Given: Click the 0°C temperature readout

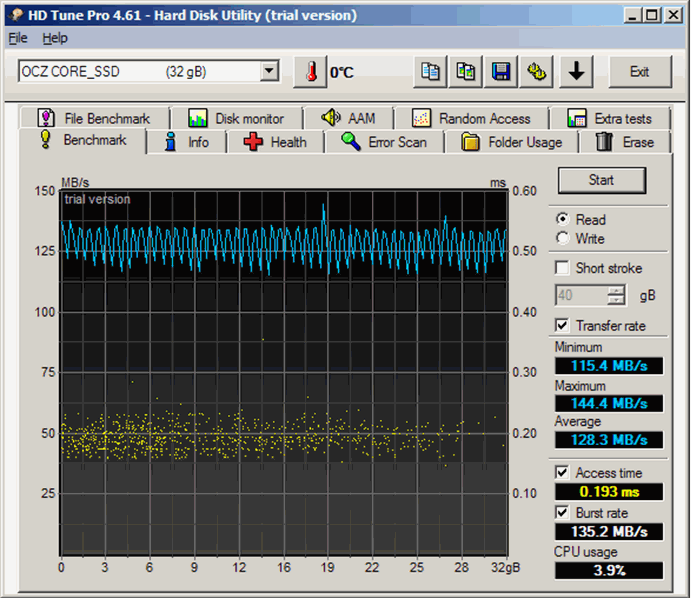Looking at the screenshot, I should [342, 72].
